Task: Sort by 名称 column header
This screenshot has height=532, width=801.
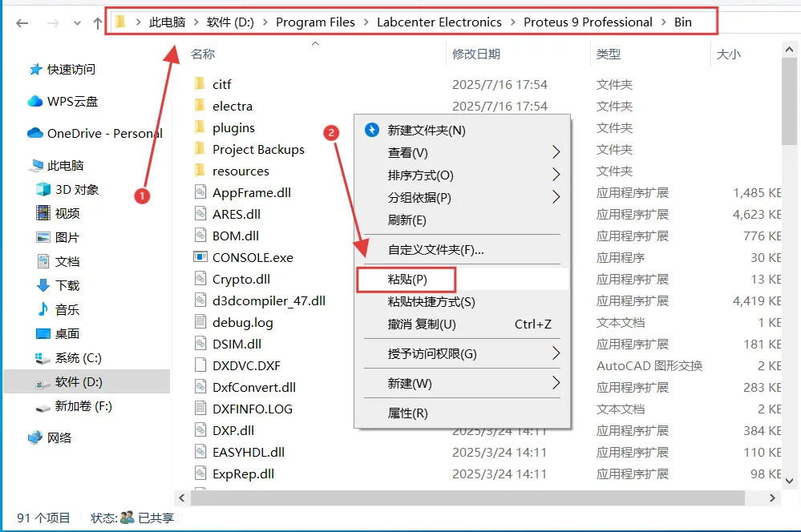Action: click(x=203, y=54)
